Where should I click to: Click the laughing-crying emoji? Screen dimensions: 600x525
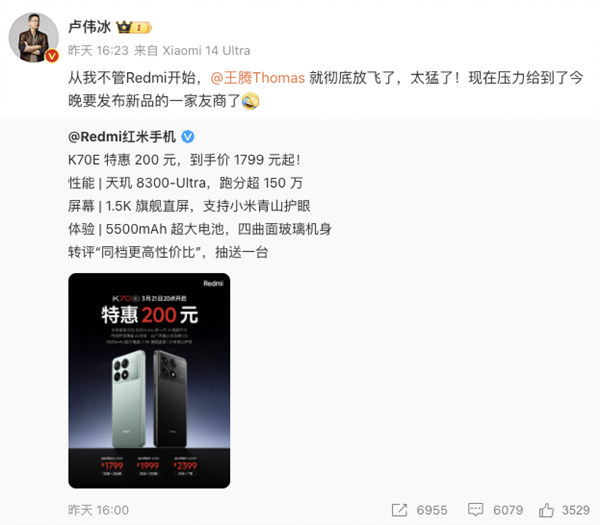point(251,101)
